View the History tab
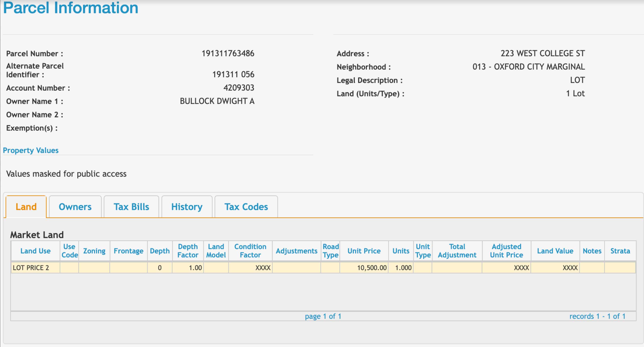644x347 pixels. [x=187, y=207]
